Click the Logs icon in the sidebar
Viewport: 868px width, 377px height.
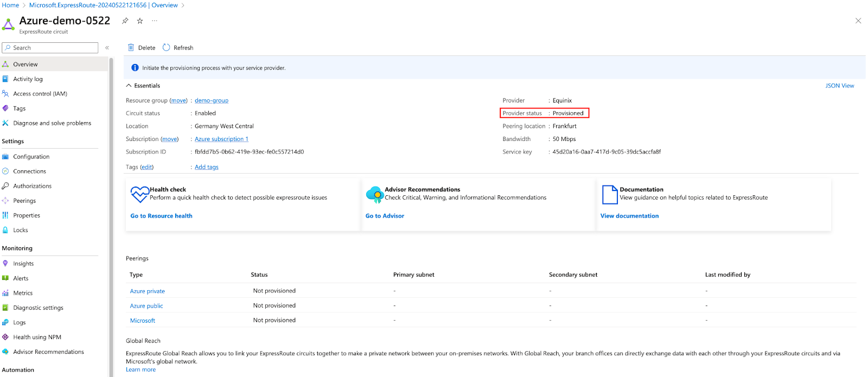(5, 322)
